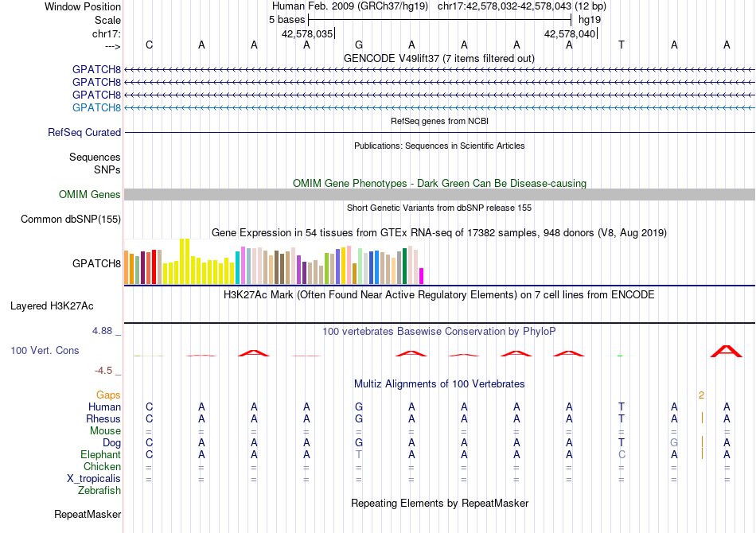Click the magenta bar in GTEx chart
756x533 pixels.
[x=422, y=276]
